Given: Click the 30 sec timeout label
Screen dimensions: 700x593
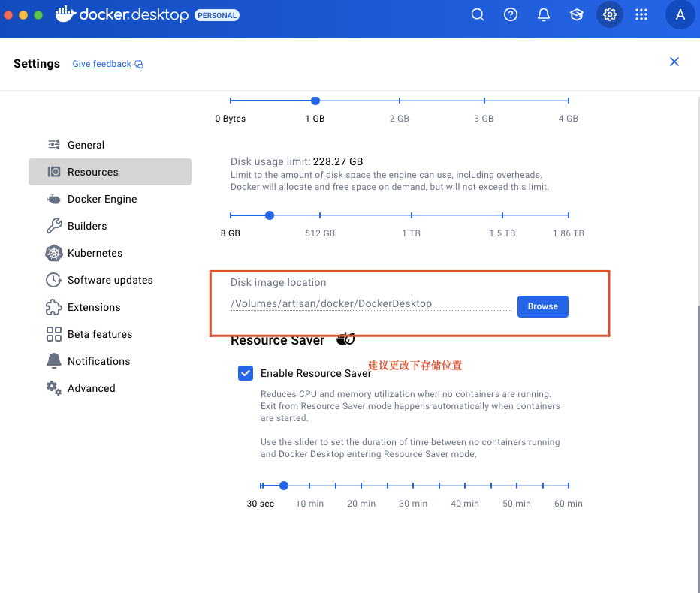Looking at the screenshot, I should pyautogui.click(x=261, y=504).
